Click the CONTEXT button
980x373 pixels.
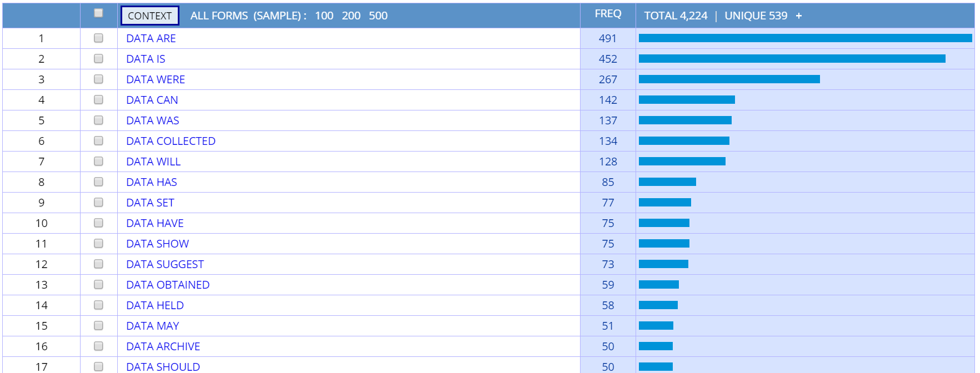(149, 16)
